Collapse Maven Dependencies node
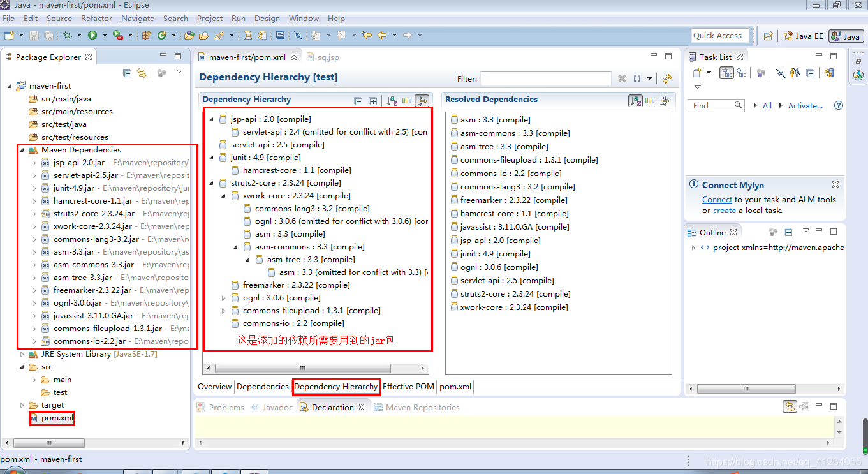This screenshot has height=474, width=868. pos(22,149)
